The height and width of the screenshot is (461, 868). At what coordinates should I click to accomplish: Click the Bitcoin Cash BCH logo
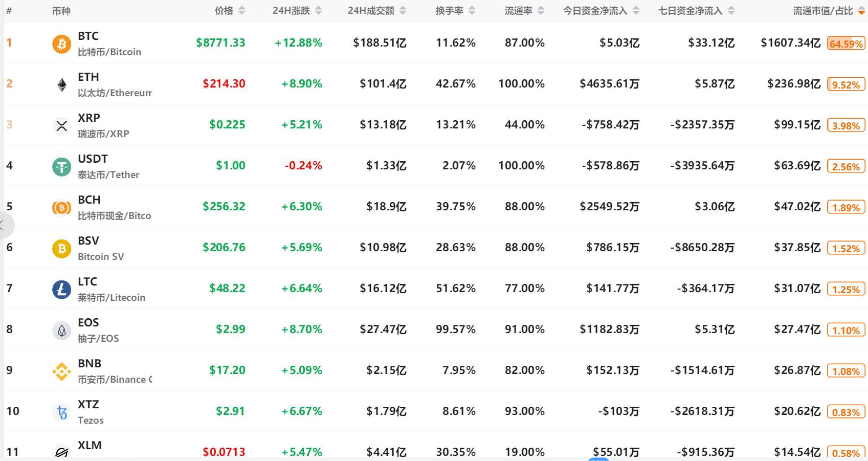(62, 208)
